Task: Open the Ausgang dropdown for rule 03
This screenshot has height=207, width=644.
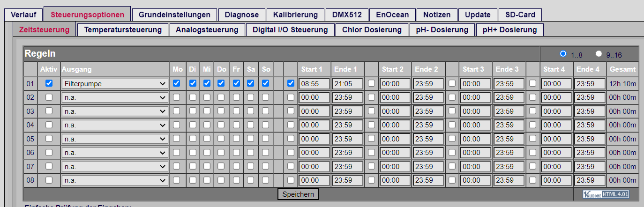Action: tap(114, 111)
